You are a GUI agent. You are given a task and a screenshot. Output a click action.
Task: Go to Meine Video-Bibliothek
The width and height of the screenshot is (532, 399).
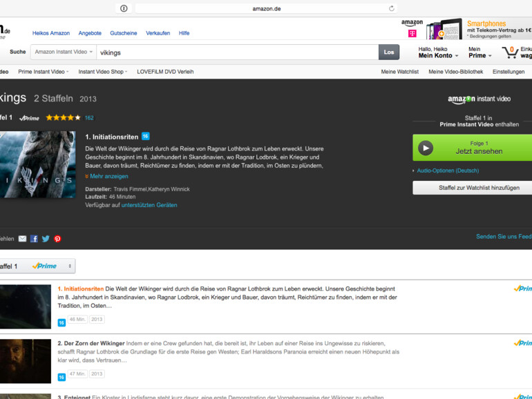click(x=456, y=72)
